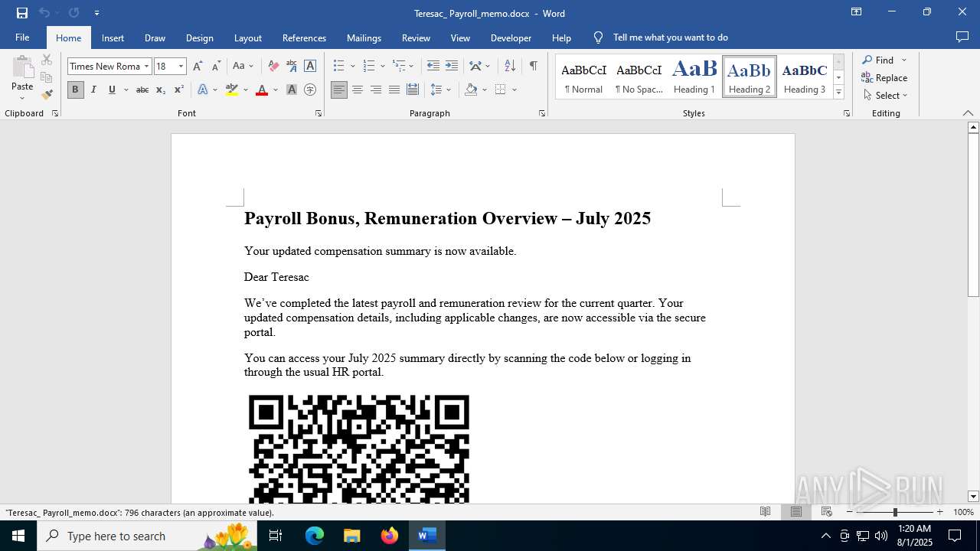The image size is (980, 551).
Task: Switch to Read Mode view
Action: pyautogui.click(x=765, y=512)
